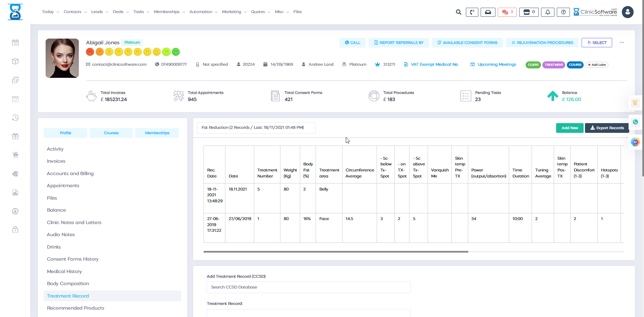
Task: Open the search icon in the top bar
Action: (458, 12)
